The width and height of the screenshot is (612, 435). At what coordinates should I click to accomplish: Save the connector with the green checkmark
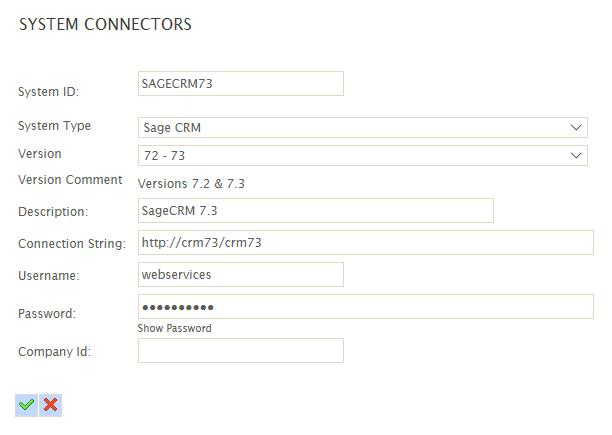27,404
